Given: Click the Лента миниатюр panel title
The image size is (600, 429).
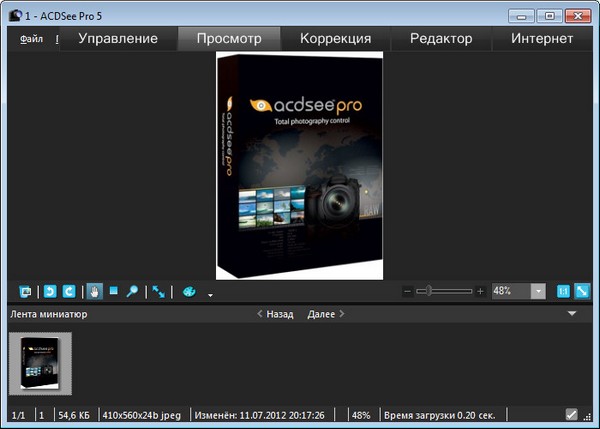Looking at the screenshot, I should click(x=49, y=314).
